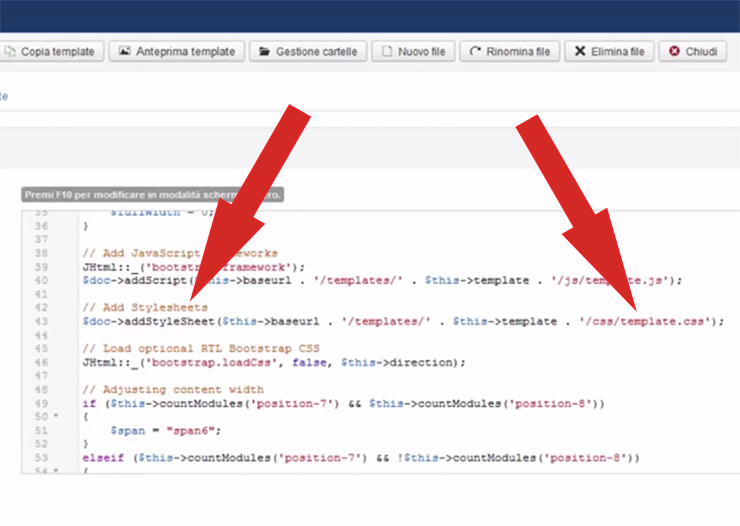The image size is (740, 526).
Task: Click the '// Add Stylesheets' comment
Action: [145, 308]
